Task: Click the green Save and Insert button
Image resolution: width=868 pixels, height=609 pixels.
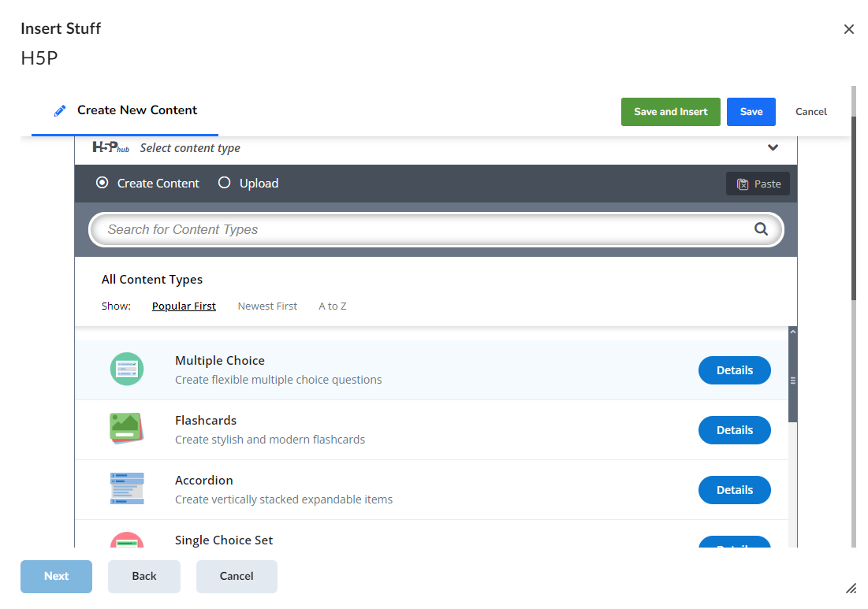Action: 670,112
